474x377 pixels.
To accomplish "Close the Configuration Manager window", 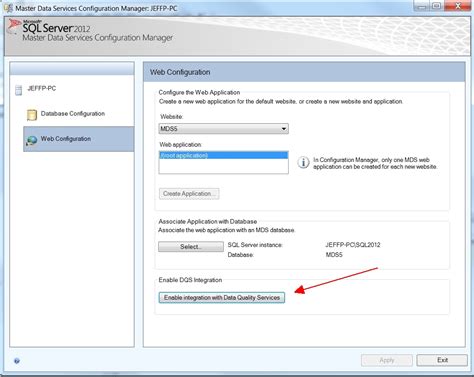I will [x=458, y=6].
